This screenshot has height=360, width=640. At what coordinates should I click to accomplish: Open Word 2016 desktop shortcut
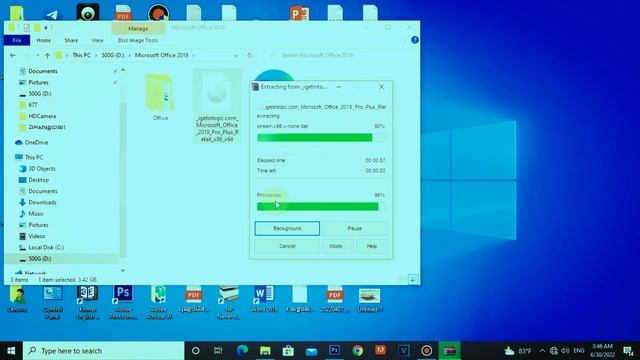point(264,299)
